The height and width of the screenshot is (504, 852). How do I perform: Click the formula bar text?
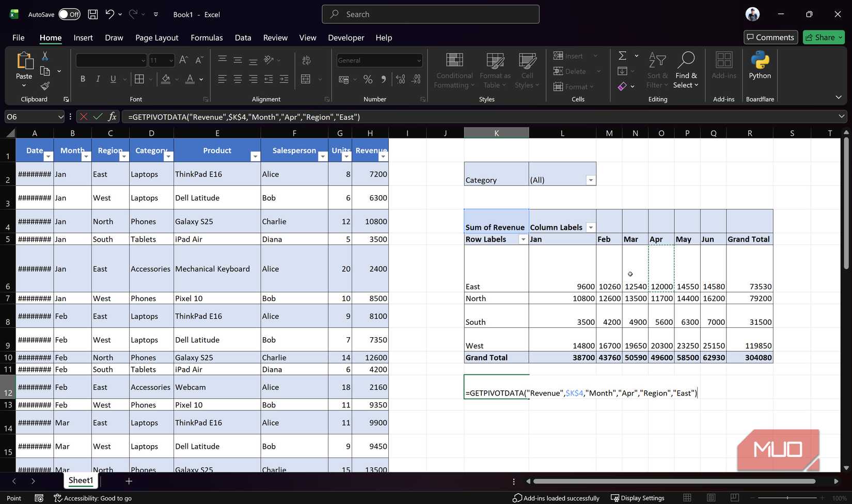[x=244, y=117]
